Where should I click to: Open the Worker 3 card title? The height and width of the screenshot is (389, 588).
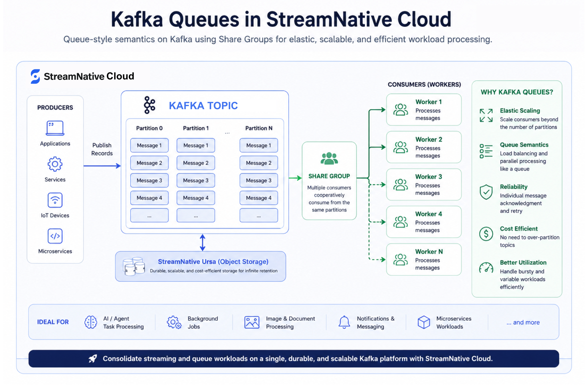point(429,177)
